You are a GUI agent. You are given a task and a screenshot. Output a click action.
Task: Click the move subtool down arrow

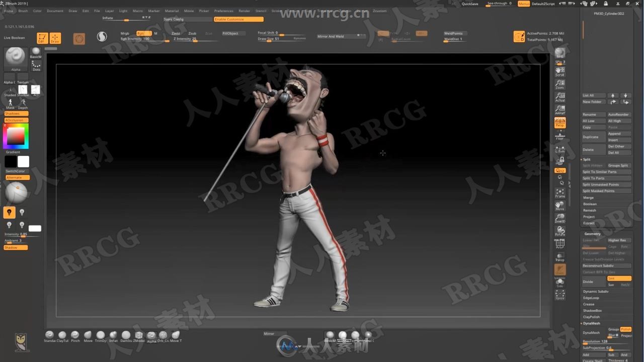click(x=625, y=95)
